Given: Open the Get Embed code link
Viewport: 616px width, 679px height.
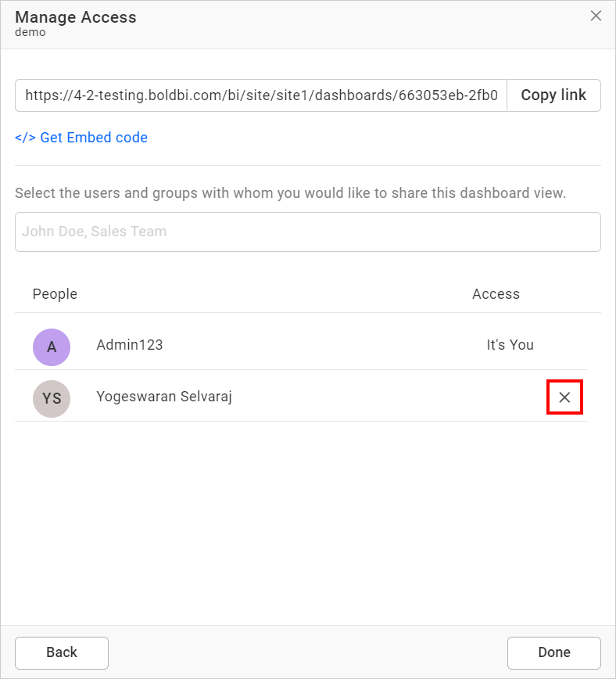Looking at the screenshot, I should [x=94, y=138].
